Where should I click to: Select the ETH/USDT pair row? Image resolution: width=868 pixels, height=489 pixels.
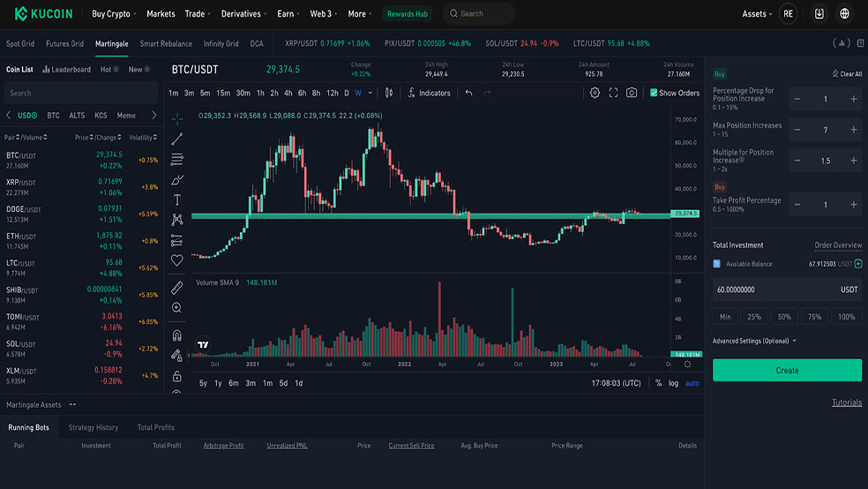tap(82, 241)
